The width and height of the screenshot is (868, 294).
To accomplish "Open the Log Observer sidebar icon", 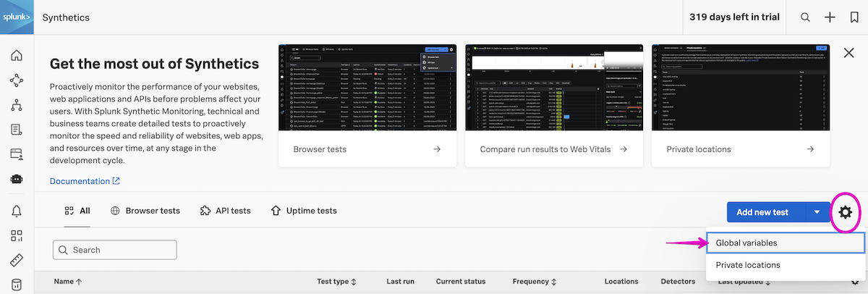I will (x=17, y=130).
